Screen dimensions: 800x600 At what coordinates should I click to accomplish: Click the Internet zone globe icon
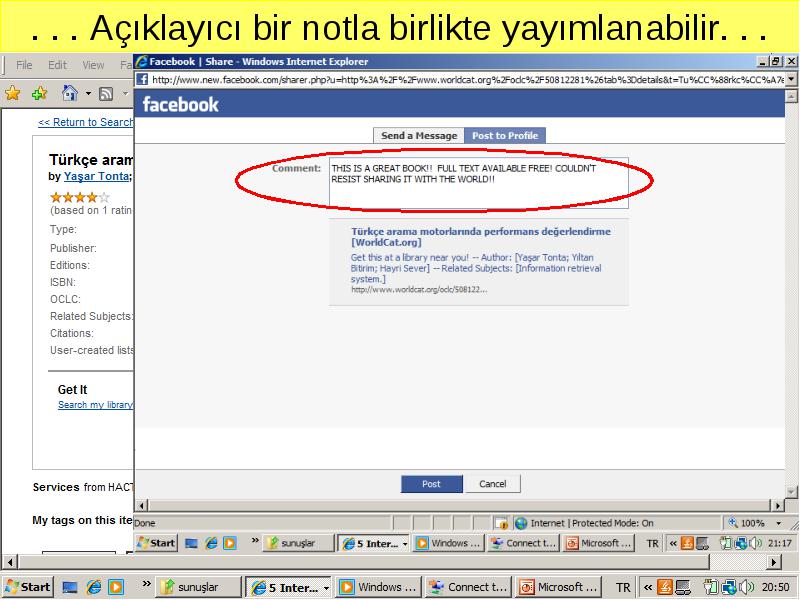pyautogui.click(x=521, y=523)
